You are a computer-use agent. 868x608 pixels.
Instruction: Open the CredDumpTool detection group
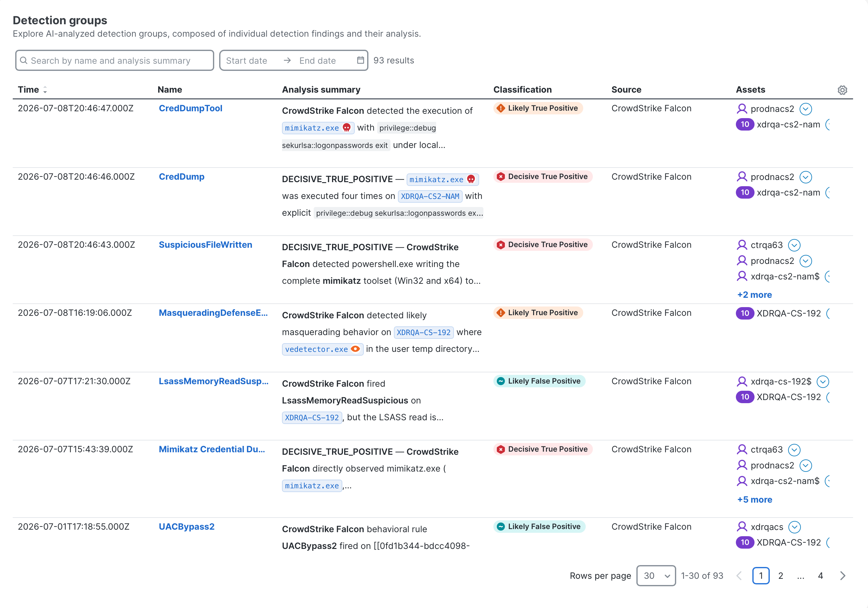191,108
